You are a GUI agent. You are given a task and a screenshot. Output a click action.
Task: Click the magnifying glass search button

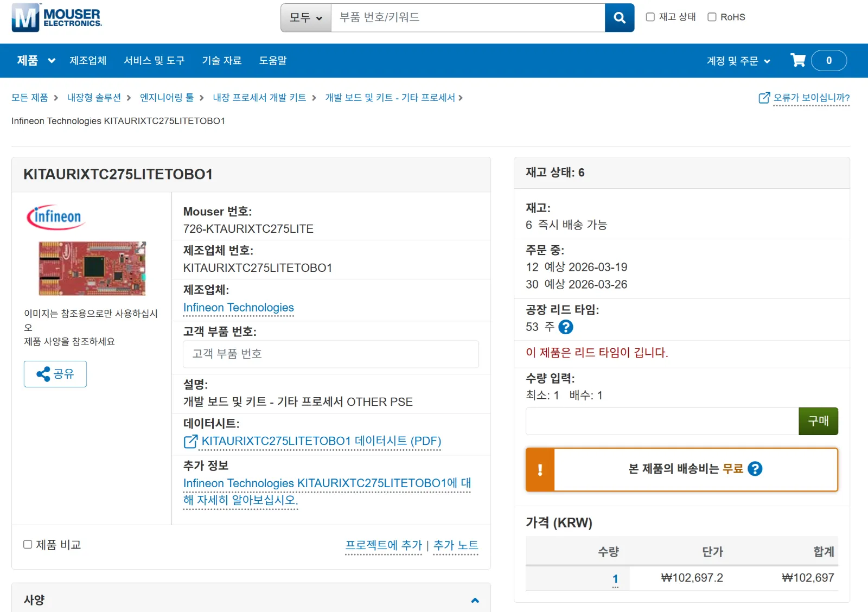619,18
